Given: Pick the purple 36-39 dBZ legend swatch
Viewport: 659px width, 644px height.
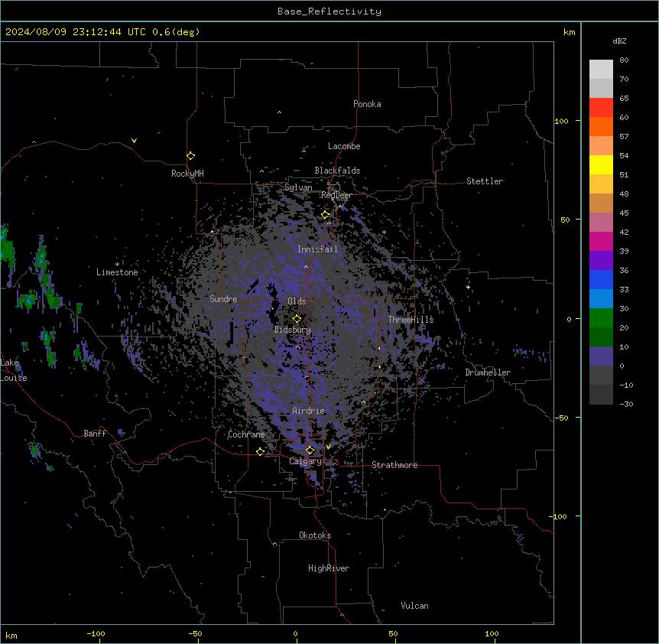Looking at the screenshot, I should [x=601, y=260].
